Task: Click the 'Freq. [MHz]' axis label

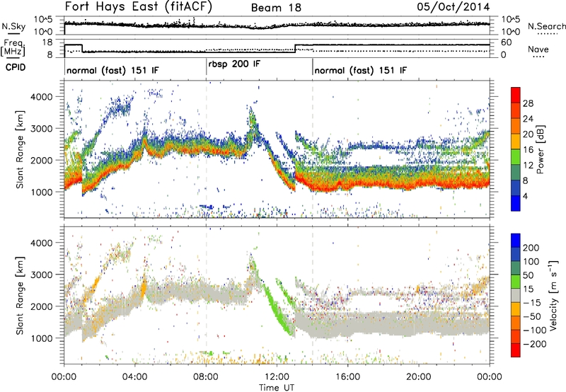Action: (13, 47)
